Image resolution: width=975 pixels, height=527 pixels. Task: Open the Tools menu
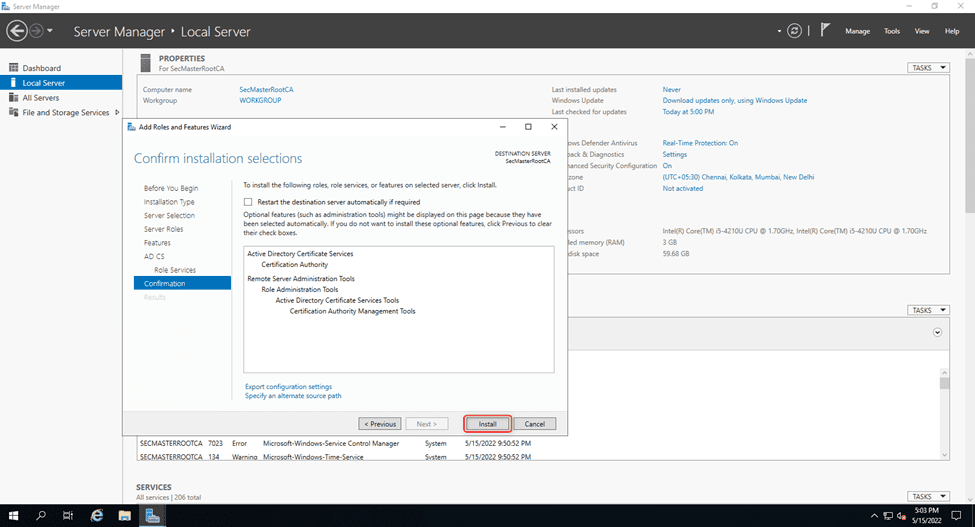click(892, 31)
